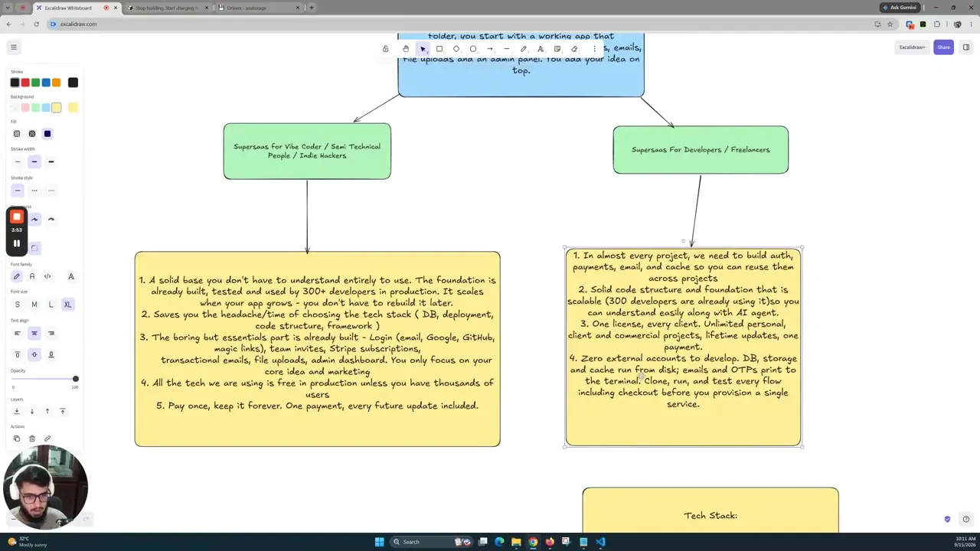Bring selected element to front
980x551 pixels.
click(x=63, y=411)
